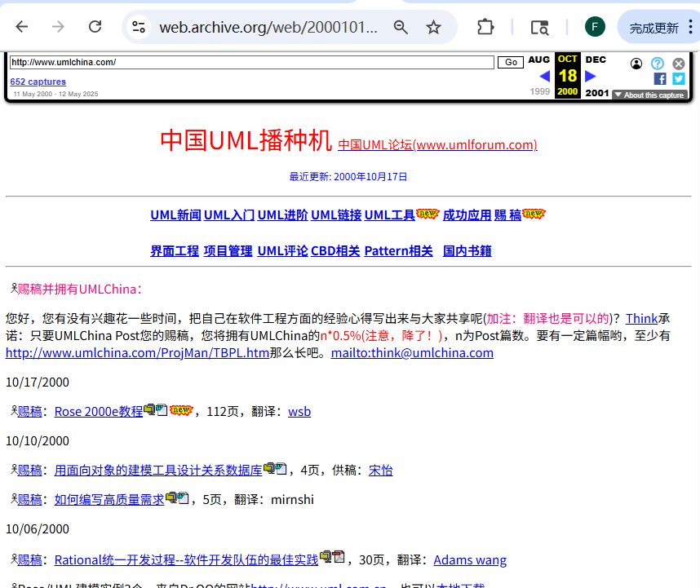Select AUG month in Wayback timeline
700x588 pixels.
(538, 60)
